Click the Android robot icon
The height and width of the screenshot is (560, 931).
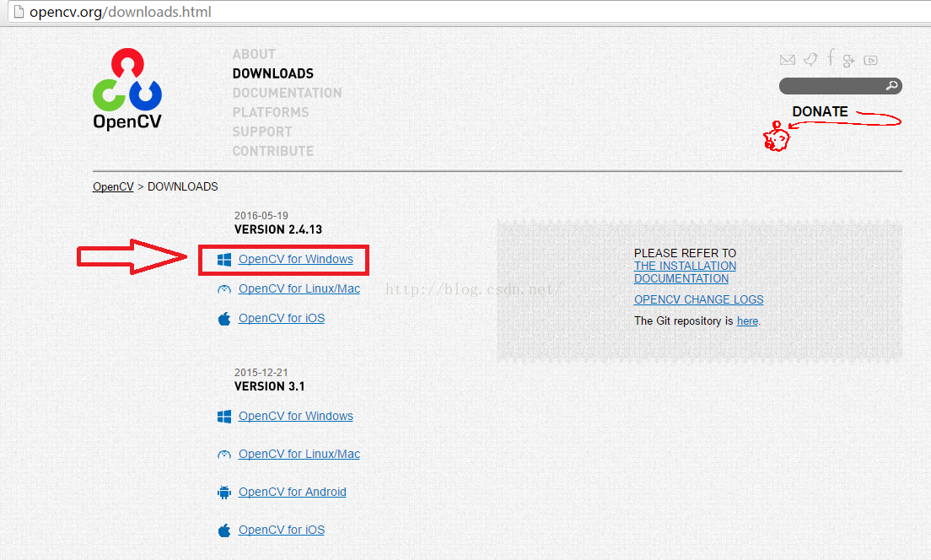tap(224, 493)
